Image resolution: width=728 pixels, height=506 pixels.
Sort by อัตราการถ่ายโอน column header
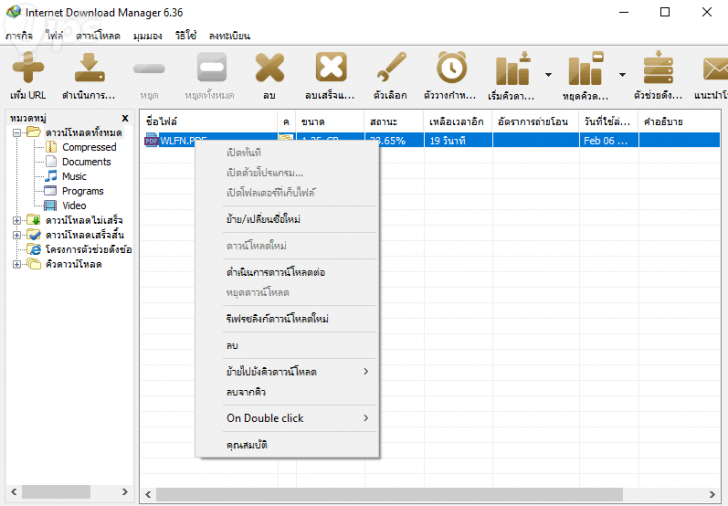[x=535, y=122]
